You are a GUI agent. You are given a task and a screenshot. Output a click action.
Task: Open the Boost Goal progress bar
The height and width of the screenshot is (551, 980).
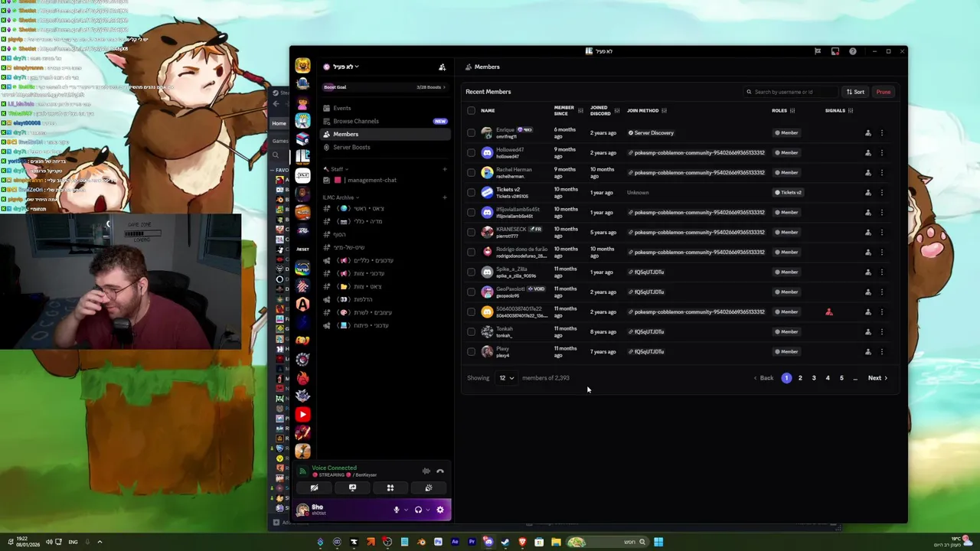(385, 87)
